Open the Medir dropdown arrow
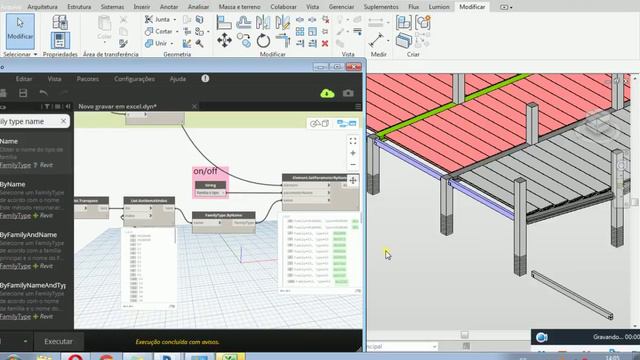Viewport: 640px width, 360px height. click(x=388, y=40)
